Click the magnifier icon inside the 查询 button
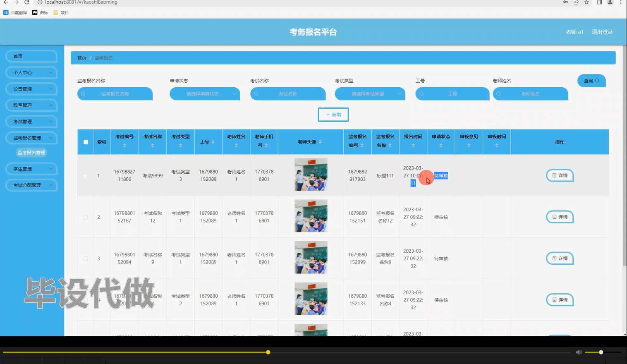The width and height of the screenshot is (627, 364). 597,81
